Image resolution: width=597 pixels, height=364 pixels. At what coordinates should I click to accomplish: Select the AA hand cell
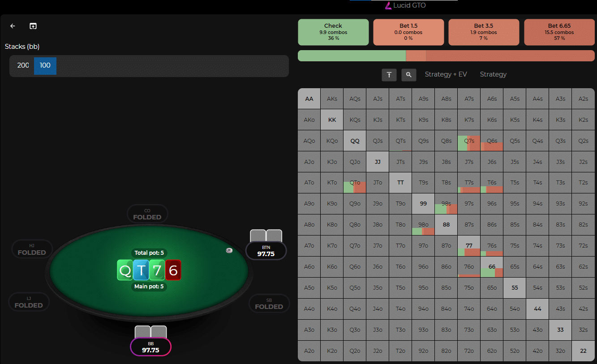[x=309, y=99]
